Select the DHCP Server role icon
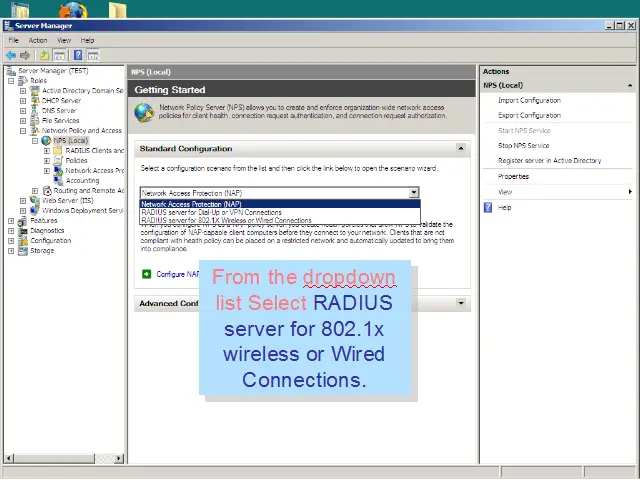The image size is (640, 480). pos(35,100)
